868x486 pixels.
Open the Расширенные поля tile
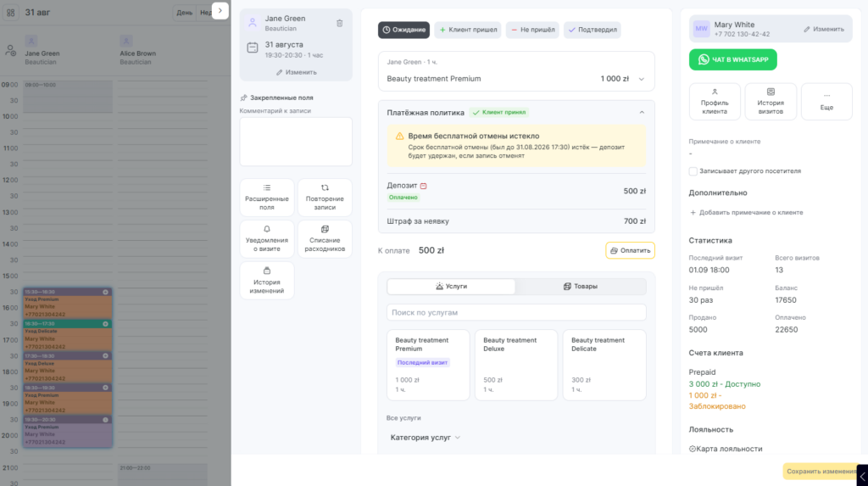[x=267, y=198]
